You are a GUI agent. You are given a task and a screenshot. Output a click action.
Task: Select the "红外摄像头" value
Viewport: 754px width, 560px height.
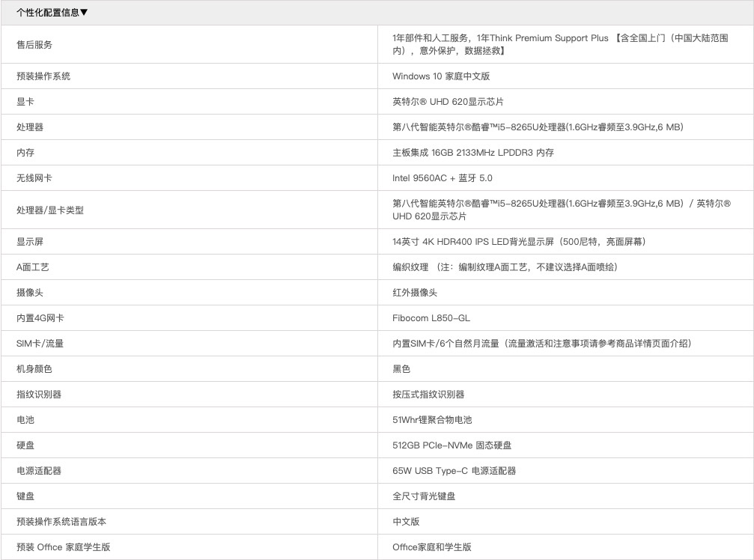[415, 292]
